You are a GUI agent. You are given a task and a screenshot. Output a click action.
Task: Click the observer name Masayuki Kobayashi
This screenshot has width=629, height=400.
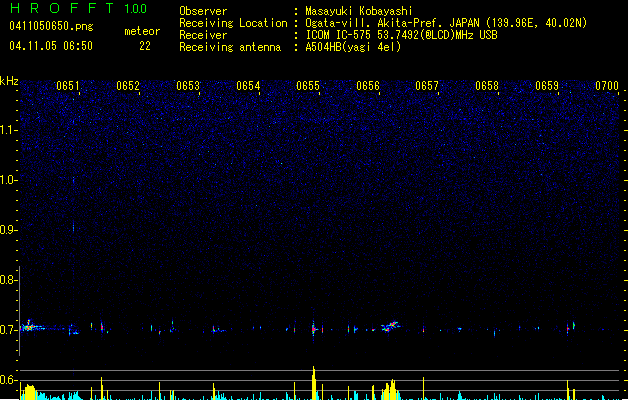359,11
